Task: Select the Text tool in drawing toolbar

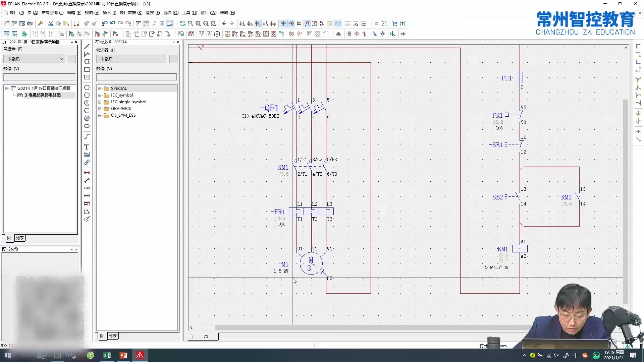Action: pyautogui.click(x=87, y=147)
